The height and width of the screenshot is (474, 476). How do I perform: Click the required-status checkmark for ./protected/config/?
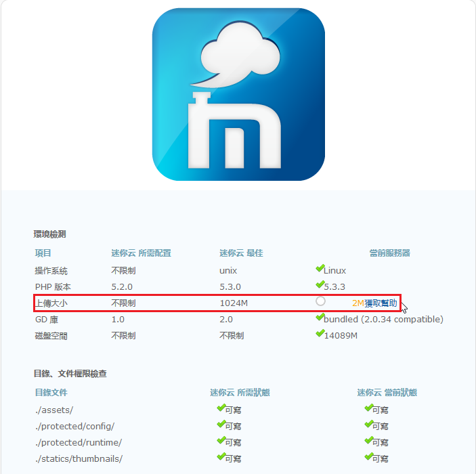pyautogui.click(x=221, y=424)
